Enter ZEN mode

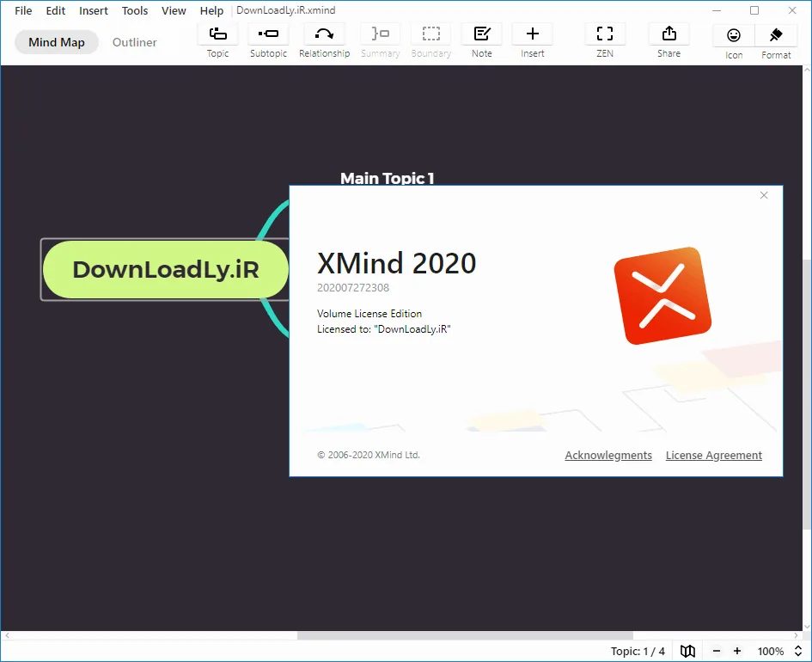[605, 41]
